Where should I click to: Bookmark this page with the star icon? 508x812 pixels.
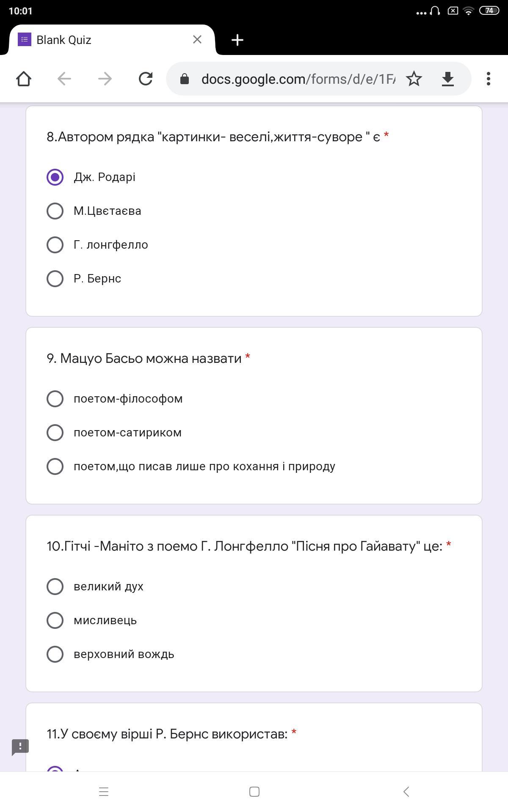[x=414, y=79]
